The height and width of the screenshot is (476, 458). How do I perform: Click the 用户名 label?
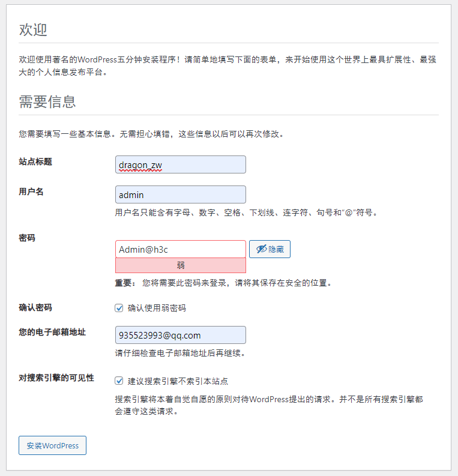pos(31,192)
